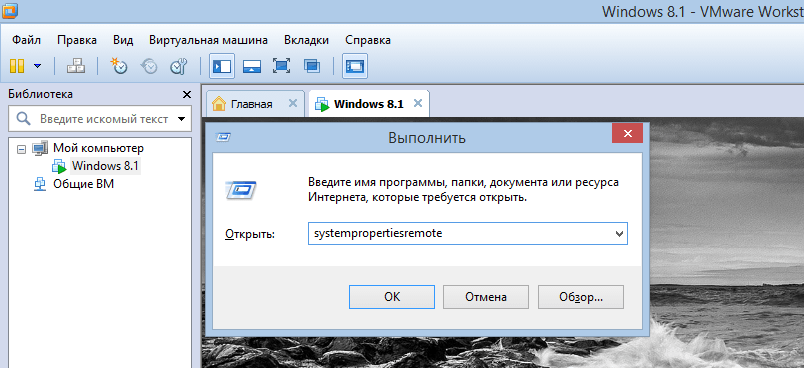Image resolution: width=804 pixels, height=368 pixels.
Task: Close the Windows 8.1 tab
Action: coord(418,103)
